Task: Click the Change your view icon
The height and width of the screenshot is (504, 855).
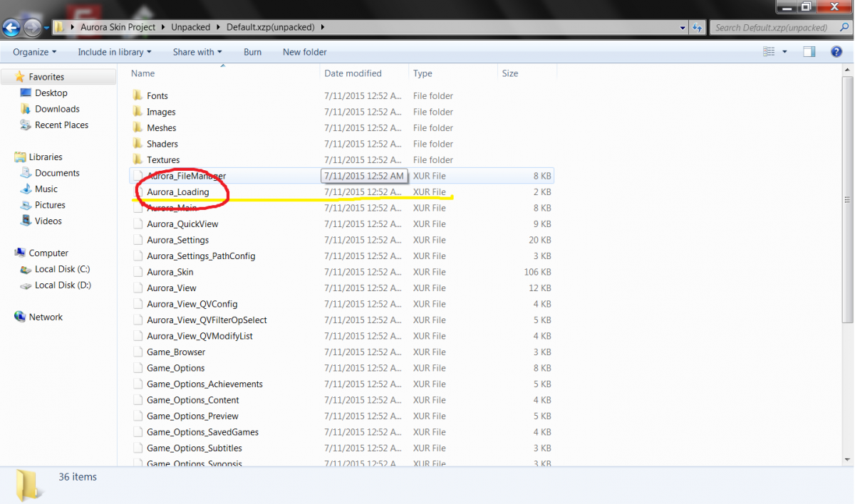Action: point(769,52)
